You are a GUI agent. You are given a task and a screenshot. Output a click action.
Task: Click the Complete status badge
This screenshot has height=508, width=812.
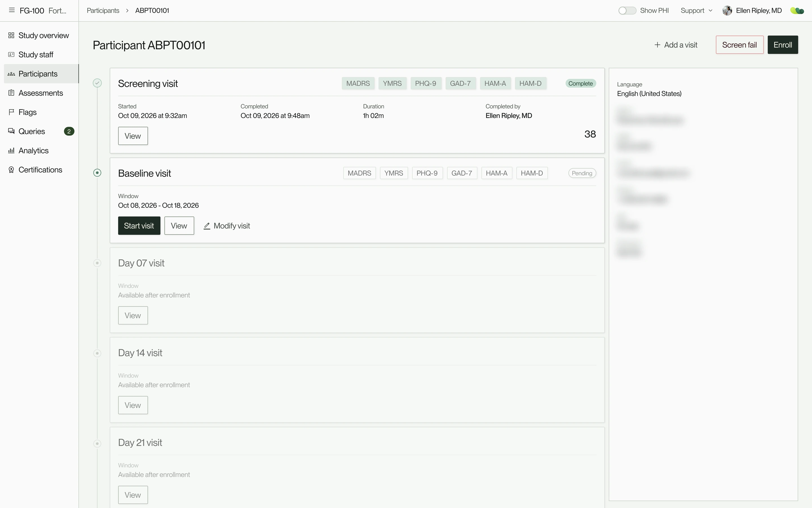click(x=581, y=83)
